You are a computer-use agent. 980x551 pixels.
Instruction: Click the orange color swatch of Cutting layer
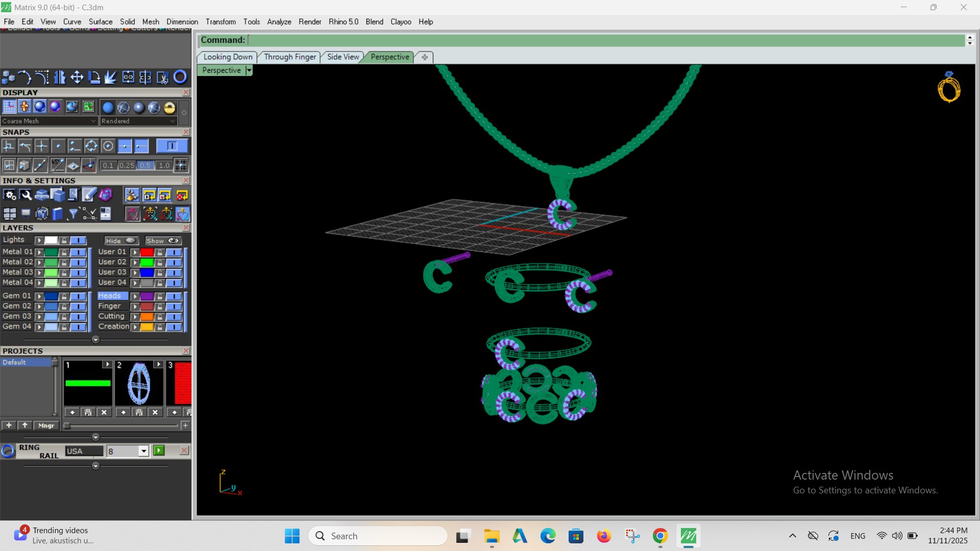pyautogui.click(x=147, y=316)
